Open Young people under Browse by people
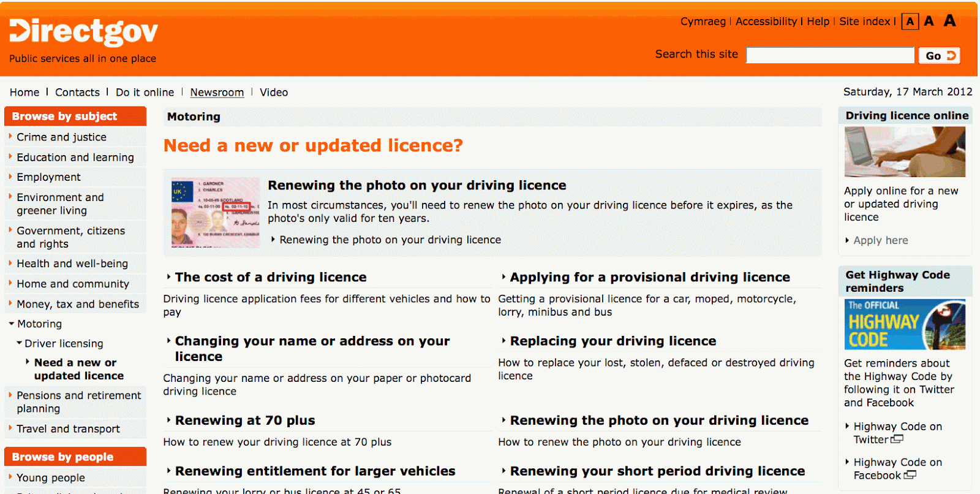Screen dimensions: 980x494 [x=51, y=478]
